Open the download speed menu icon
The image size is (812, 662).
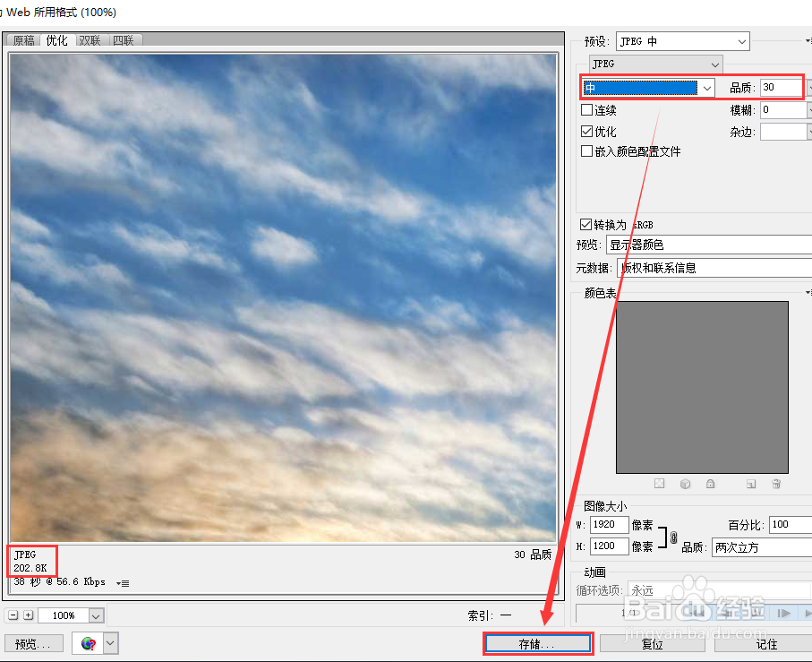(123, 583)
